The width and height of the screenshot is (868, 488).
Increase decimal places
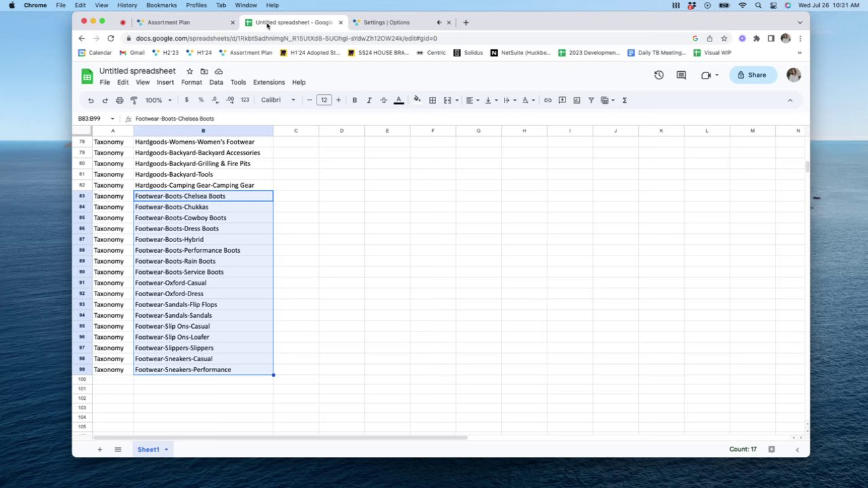coord(230,100)
